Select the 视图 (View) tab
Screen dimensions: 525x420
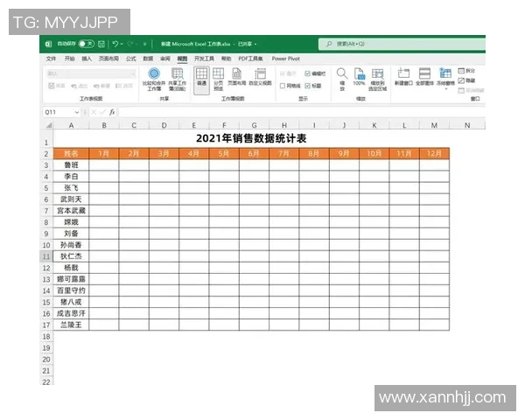coord(182,59)
